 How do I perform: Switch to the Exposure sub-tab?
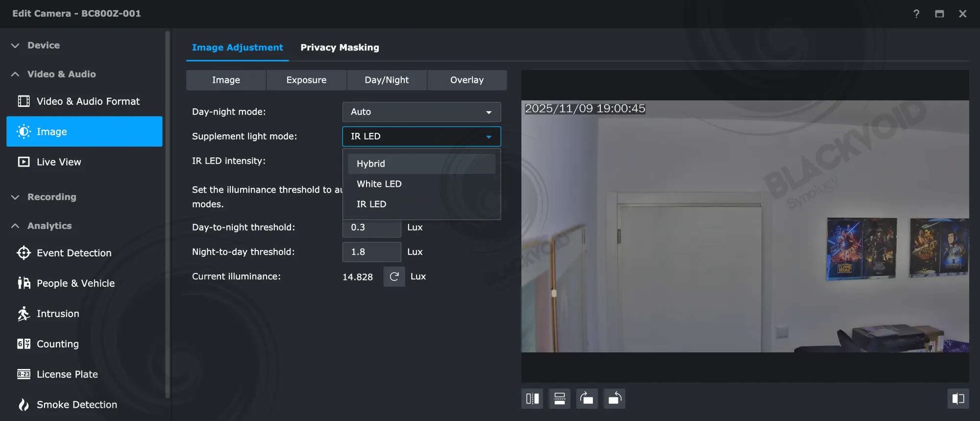[306, 80]
